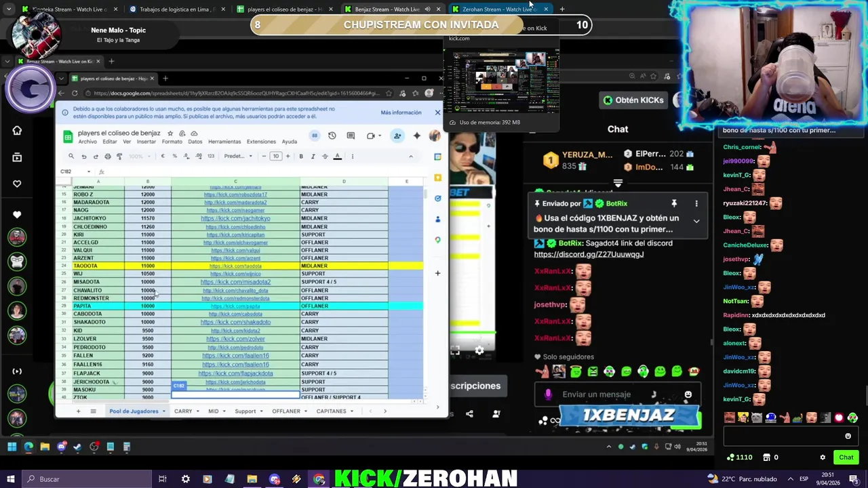This screenshot has width=868, height=488.
Task: Collapse the Sheets toolbar with up chevron
Action: pos(410,157)
